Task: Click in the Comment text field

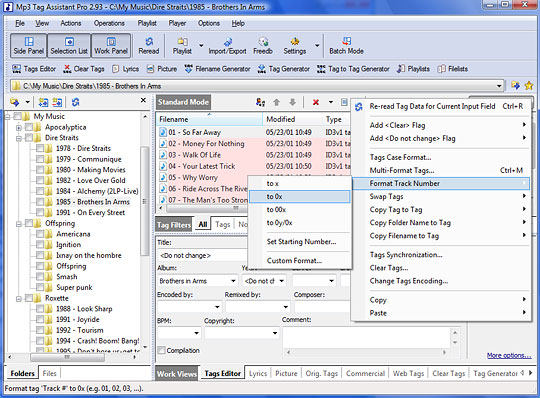Action: [x=367, y=337]
